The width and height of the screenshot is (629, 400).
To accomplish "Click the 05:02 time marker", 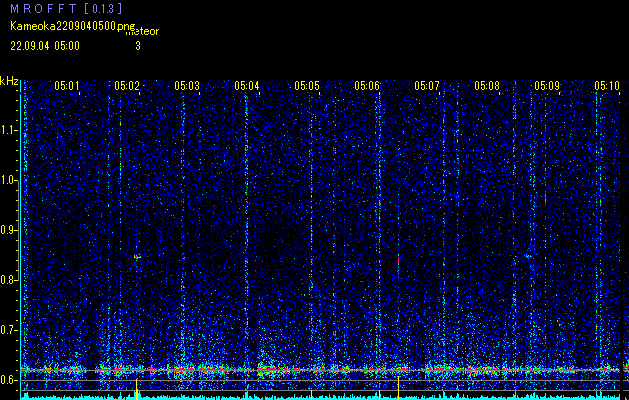I will pyautogui.click(x=127, y=85).
